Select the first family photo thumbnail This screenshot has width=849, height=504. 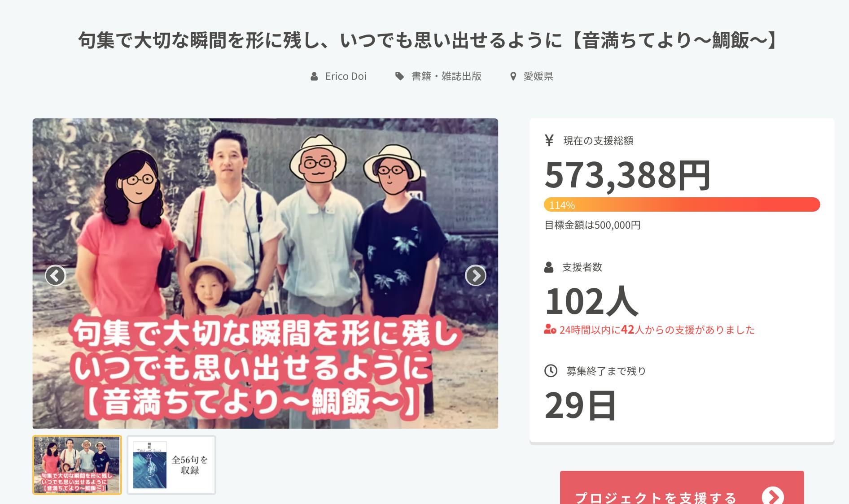point(77,465)
